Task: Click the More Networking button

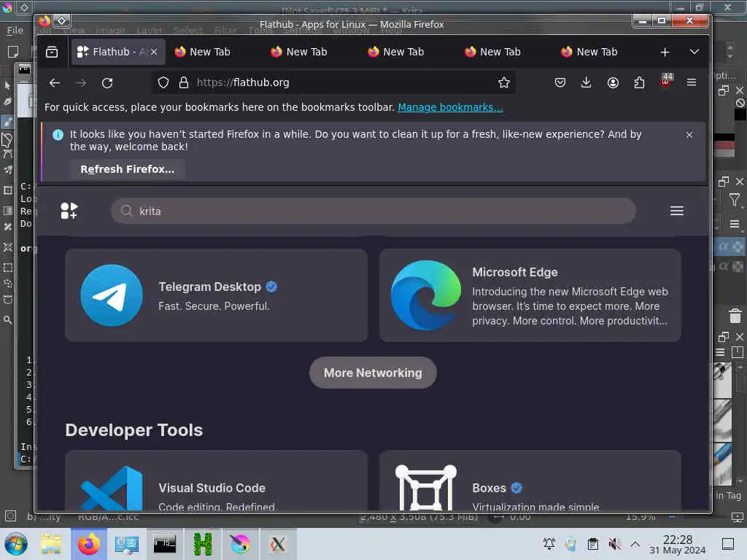Action: point(373,373)
